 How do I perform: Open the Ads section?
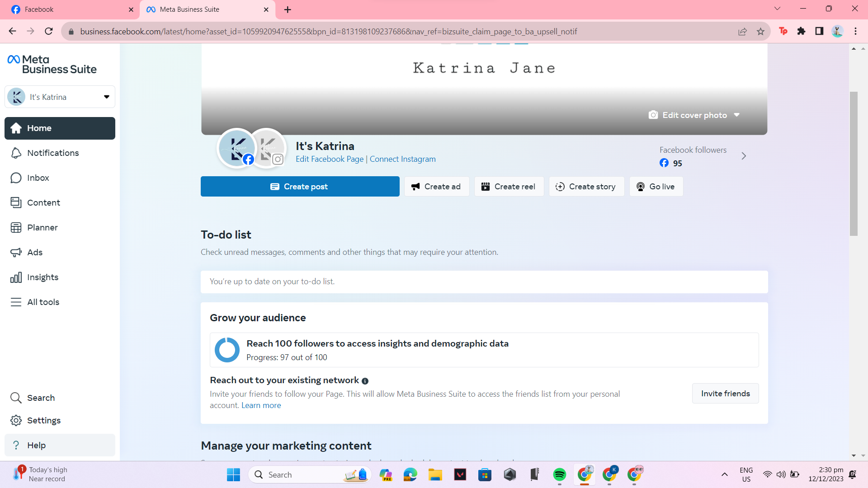click(x=60, y=253)
